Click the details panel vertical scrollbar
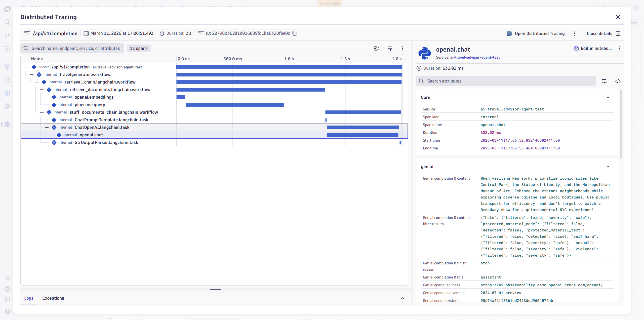Screen dimensions: 644x320 tap(621, 125)
